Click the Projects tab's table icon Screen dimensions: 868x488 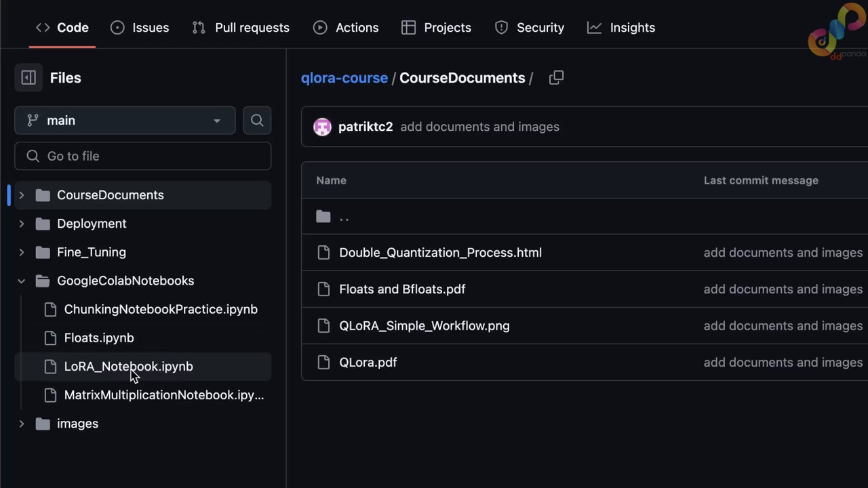[x=408, y=28]
